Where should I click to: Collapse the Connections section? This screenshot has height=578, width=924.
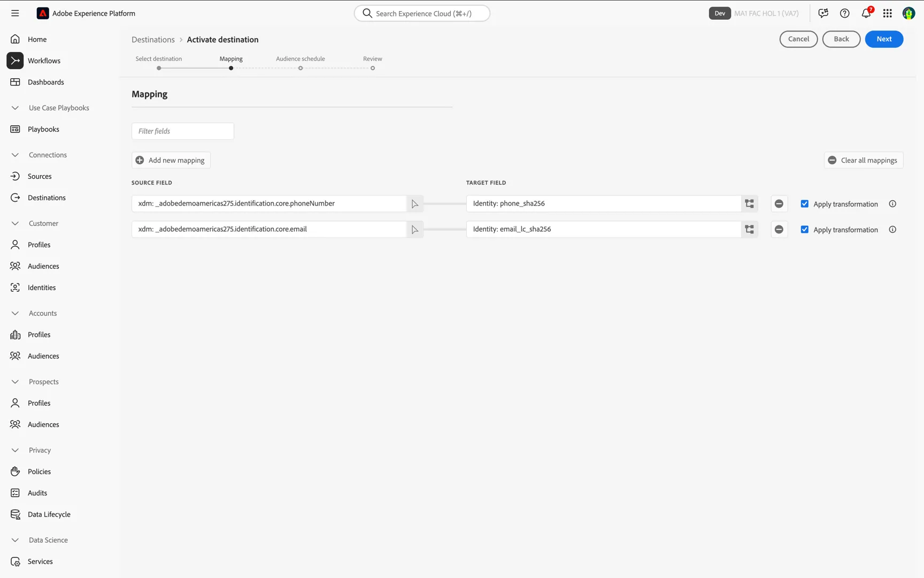tap(15, 155)
